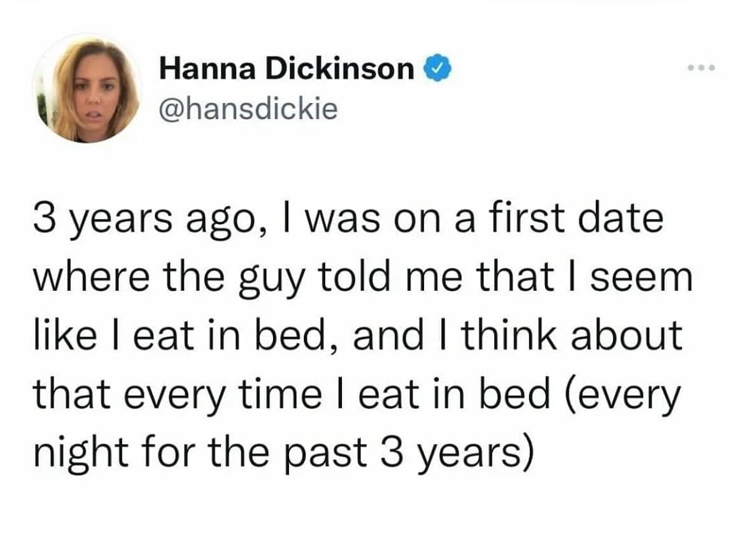Click the blue verified badge

440,69
